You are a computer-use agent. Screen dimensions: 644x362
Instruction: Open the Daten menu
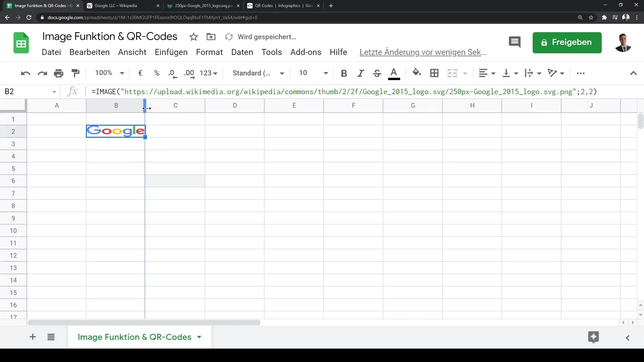click(x=242, y=52)
